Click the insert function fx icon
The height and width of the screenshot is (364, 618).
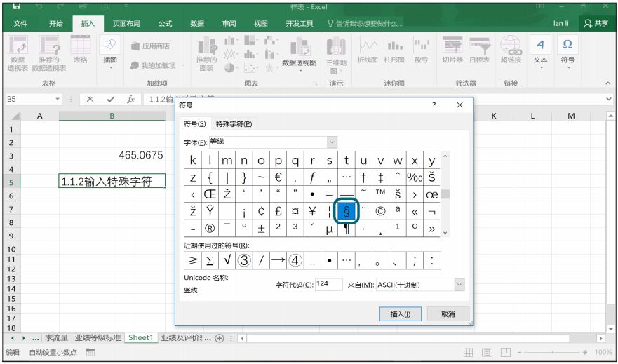pos(131,100)
